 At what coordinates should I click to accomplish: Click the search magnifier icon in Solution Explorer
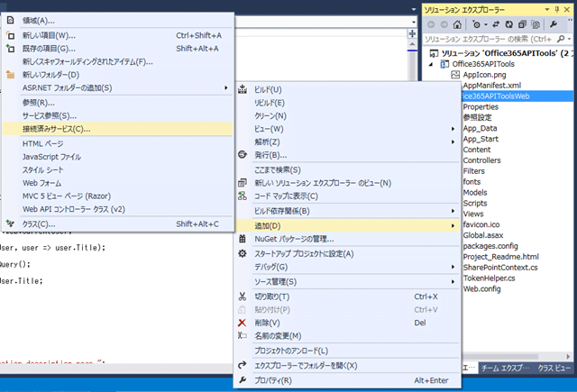tap(560, 39)
